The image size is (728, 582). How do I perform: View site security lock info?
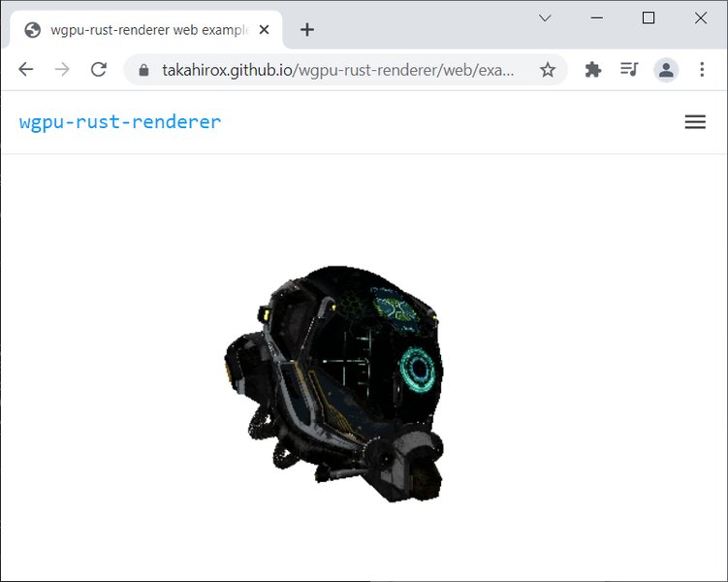(143, 70)
